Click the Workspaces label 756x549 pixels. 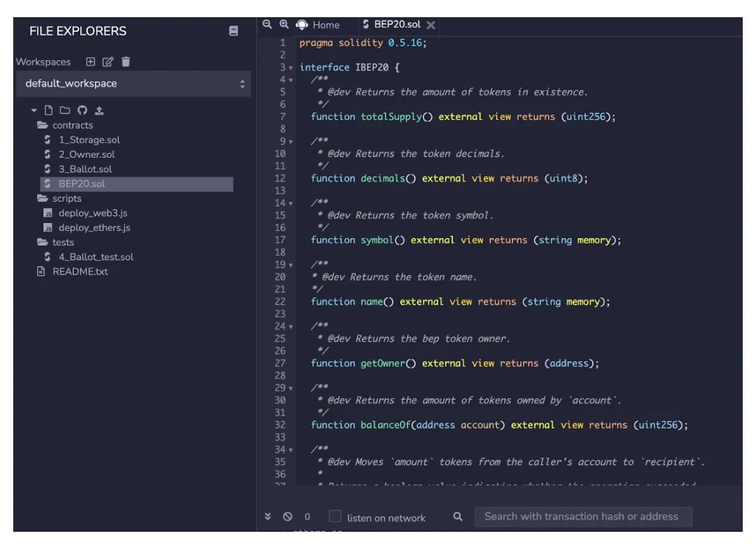point(43,62)
